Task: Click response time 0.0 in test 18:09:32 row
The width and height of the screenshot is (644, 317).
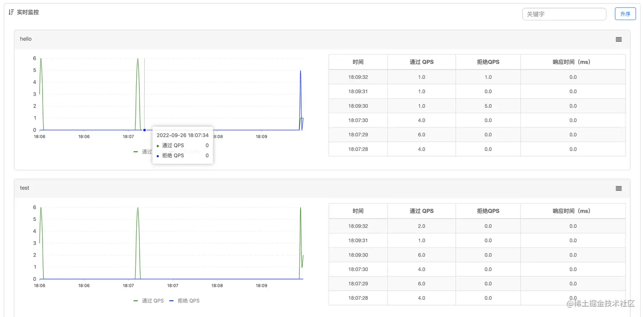Action: [573, 226]
